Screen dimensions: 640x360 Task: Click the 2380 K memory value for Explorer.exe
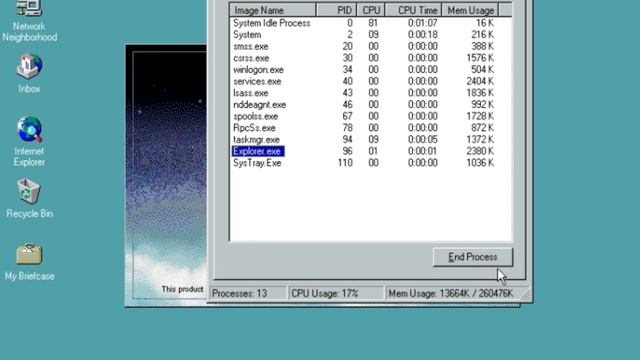pos(480,151)
